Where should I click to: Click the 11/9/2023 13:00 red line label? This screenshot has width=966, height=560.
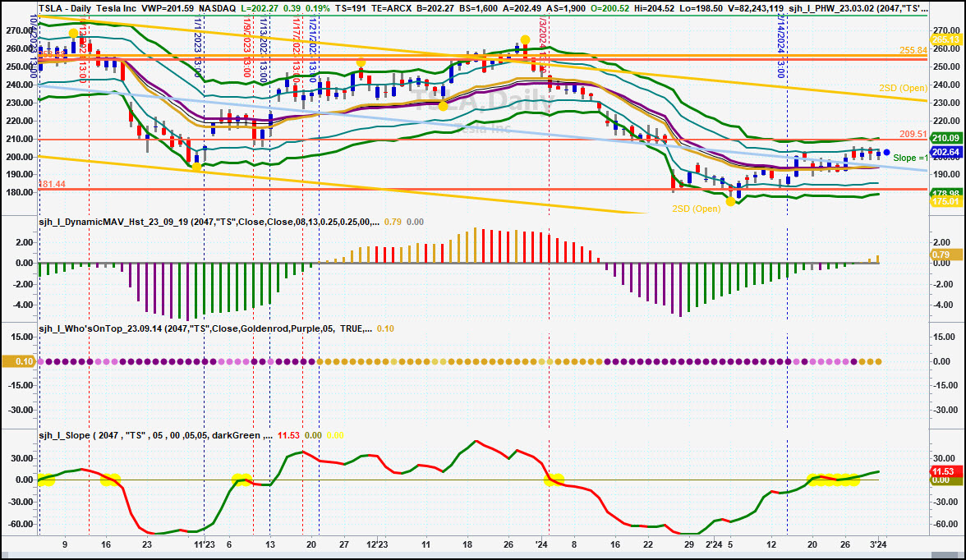tap(247, 47)
